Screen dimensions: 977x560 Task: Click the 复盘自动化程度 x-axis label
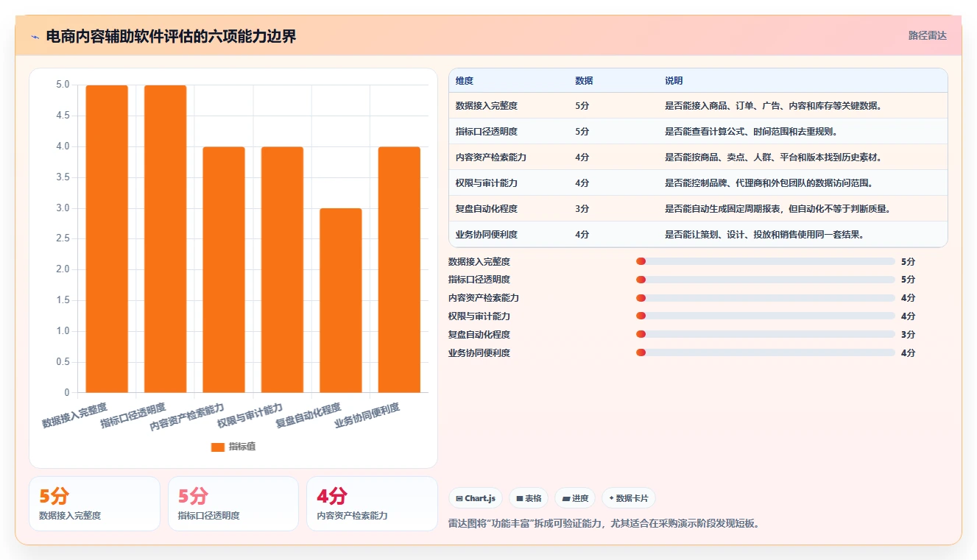point(308,416)
